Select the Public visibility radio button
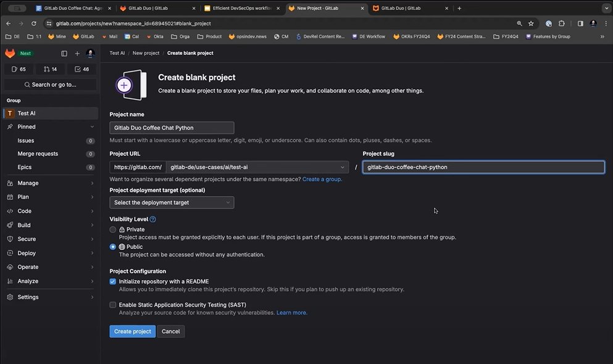 tap(112, 247)
